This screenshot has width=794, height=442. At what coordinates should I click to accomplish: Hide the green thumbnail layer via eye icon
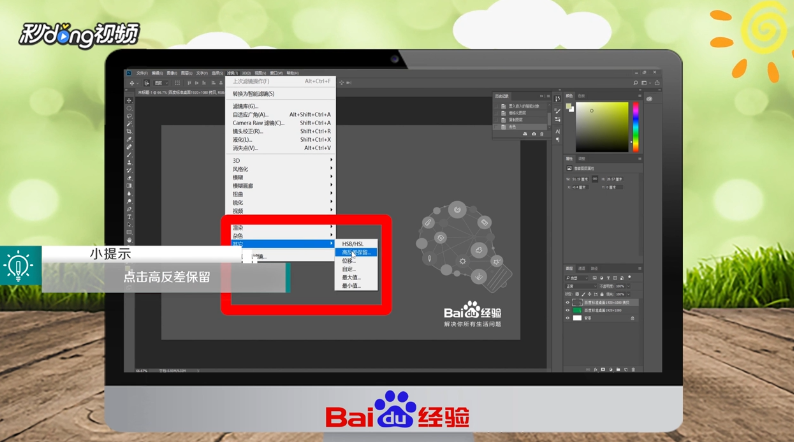click(x=567, y=310)
